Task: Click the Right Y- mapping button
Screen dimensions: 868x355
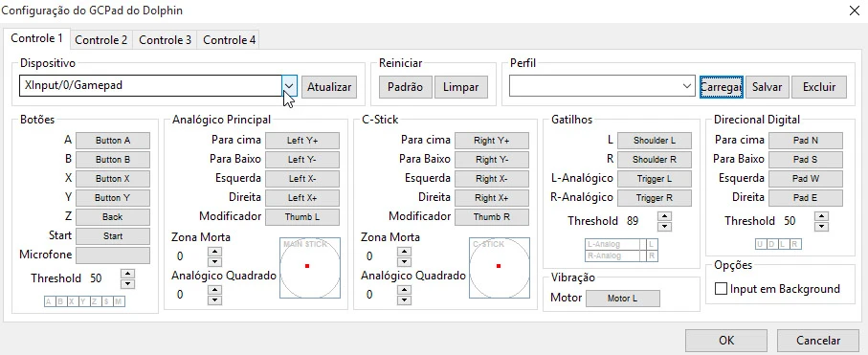Action: point(492,160)
